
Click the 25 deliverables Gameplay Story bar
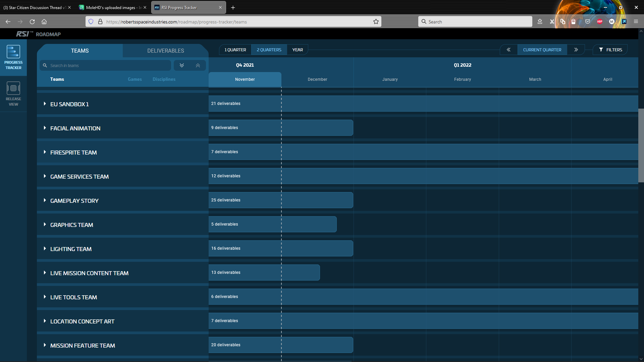(281, 200)
